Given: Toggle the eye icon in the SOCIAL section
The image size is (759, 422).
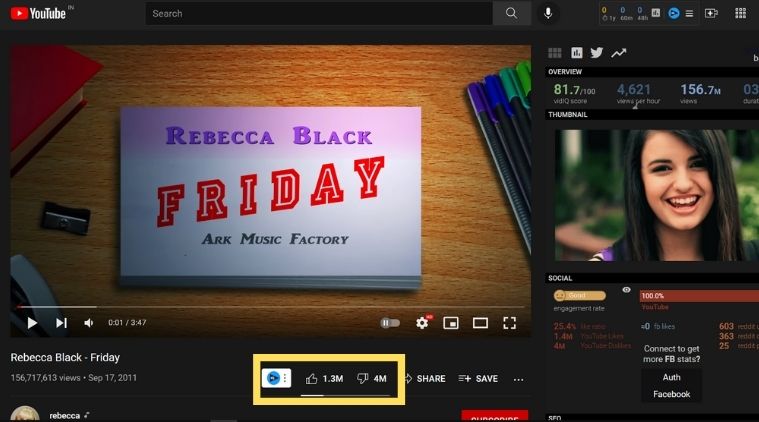Looking at the screenshot, I should pos(626,290).
